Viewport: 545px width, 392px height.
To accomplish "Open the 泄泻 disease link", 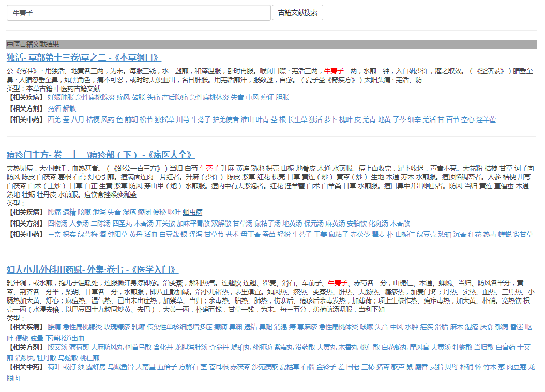I will coord(99,212).
